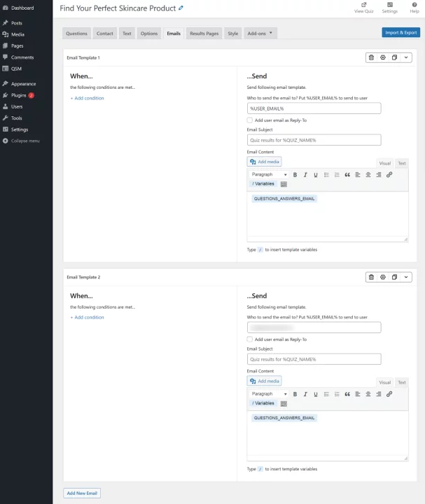Open Variables menu in Template 1 editor
Image resolution: width=425 pixels, height=504 pixels.
[x=263, y=184]
